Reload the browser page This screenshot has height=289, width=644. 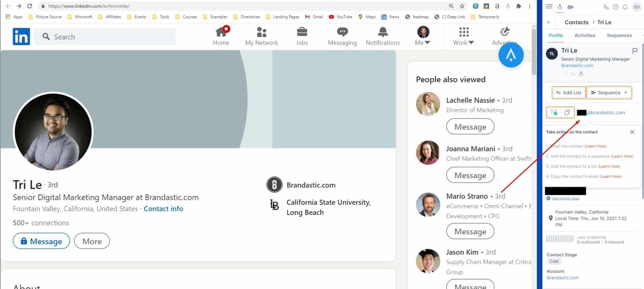30,6
